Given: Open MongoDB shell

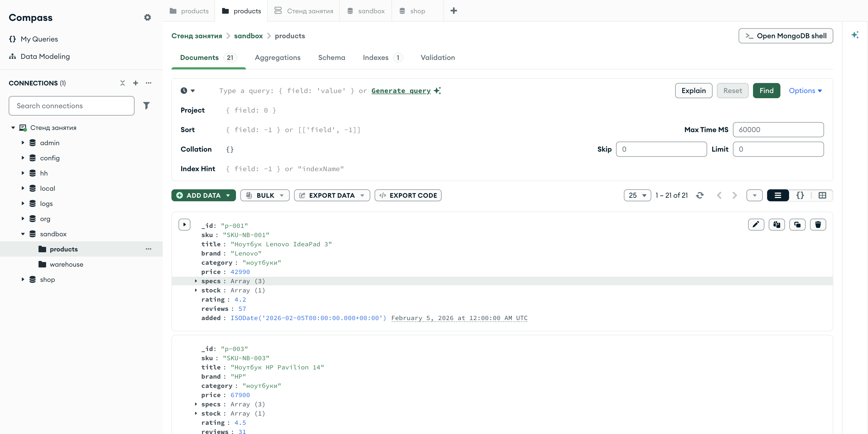Looking at the screenshot, I should click(786, 36).
